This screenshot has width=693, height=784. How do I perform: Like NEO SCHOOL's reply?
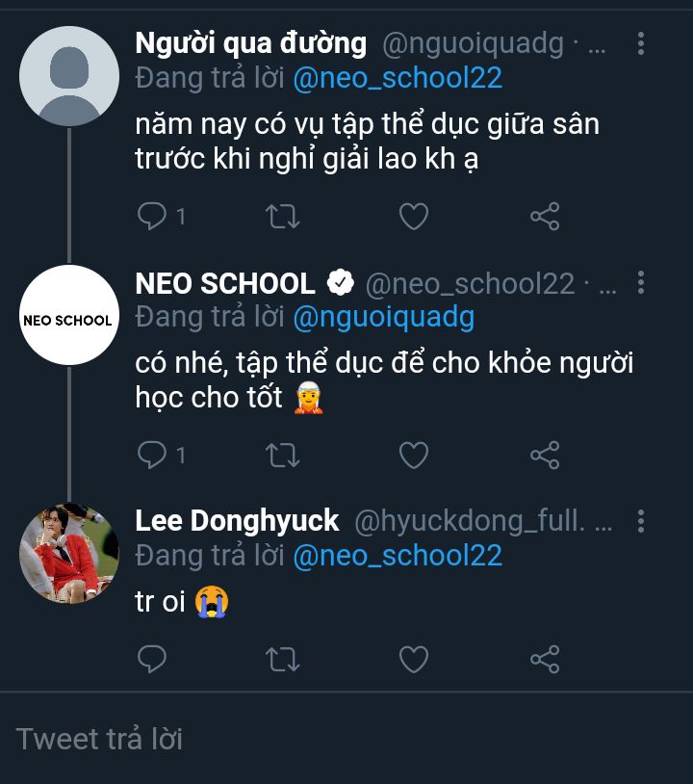coord(414,455)
